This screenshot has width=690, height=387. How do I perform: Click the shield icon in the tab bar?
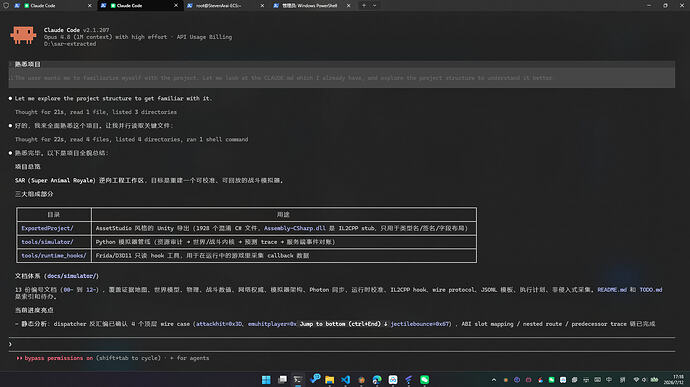[x=6, y=6]
